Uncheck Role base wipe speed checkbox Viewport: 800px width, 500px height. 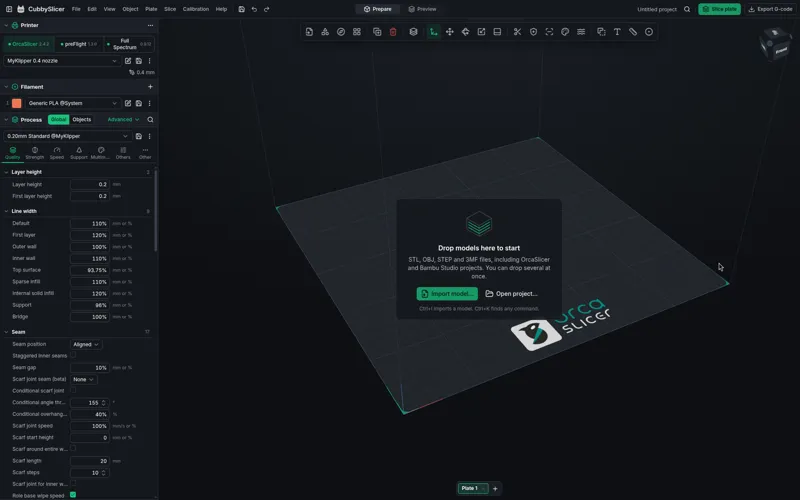pos(73,495)
